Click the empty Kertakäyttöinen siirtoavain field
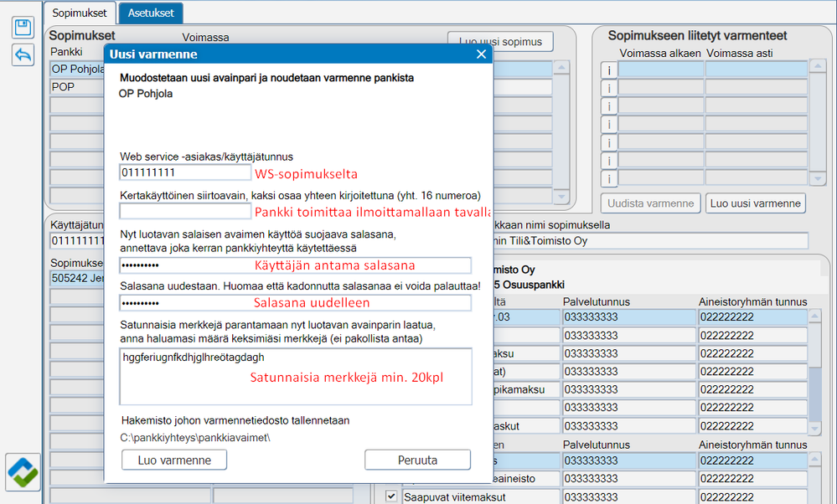Viewport: 837px width, 504px height. click(x=185, y=211)
